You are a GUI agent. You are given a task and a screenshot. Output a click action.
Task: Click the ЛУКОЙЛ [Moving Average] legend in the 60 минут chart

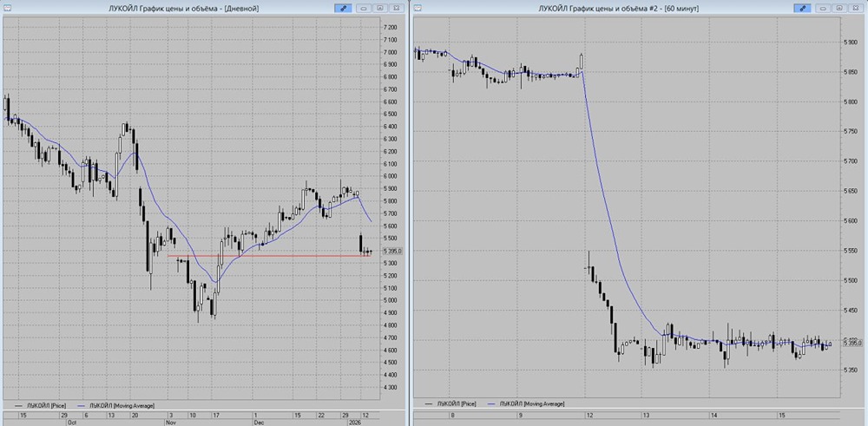(527, 404)
